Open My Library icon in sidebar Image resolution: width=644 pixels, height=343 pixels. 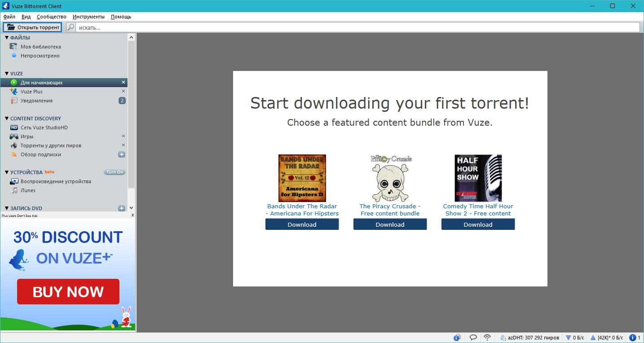coord(14,47)
